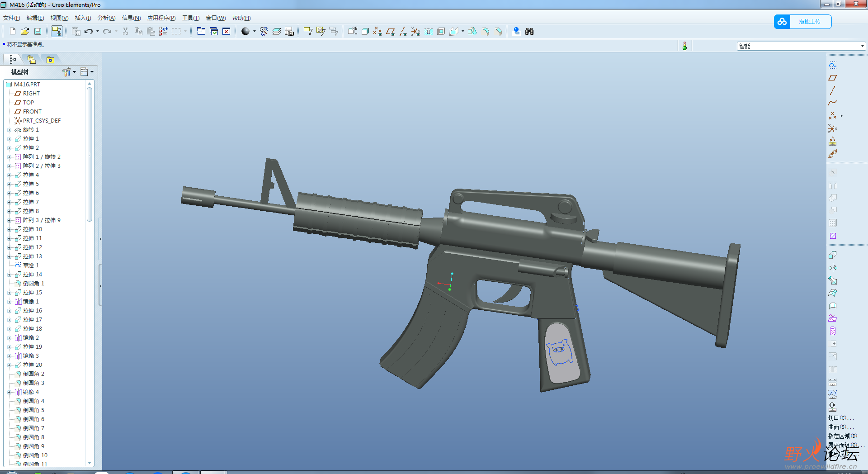Click the Open file folder icon
The width and height of the screenshot is (868, 474).
point(25,31)
